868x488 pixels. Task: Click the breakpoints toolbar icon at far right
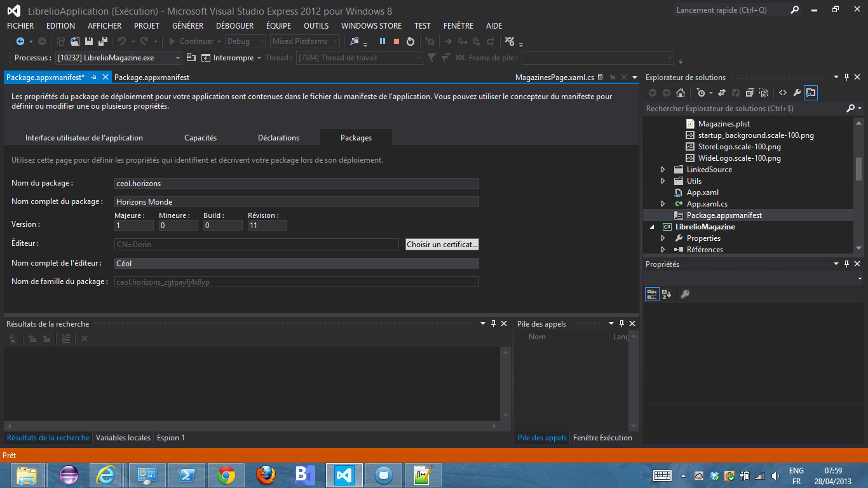click(x=509, y=41)
